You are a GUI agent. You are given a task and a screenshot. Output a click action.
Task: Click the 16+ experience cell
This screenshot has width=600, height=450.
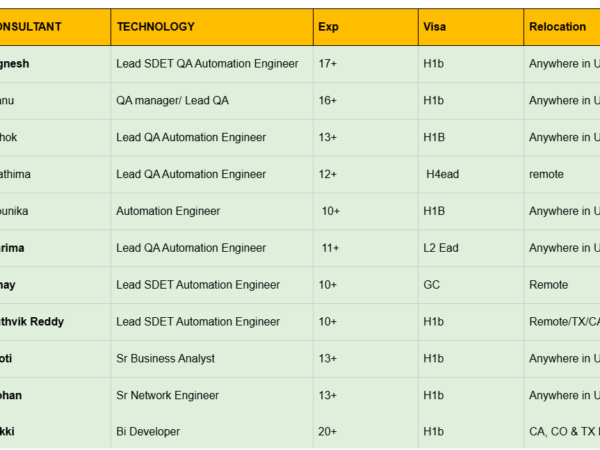(327, 101)
